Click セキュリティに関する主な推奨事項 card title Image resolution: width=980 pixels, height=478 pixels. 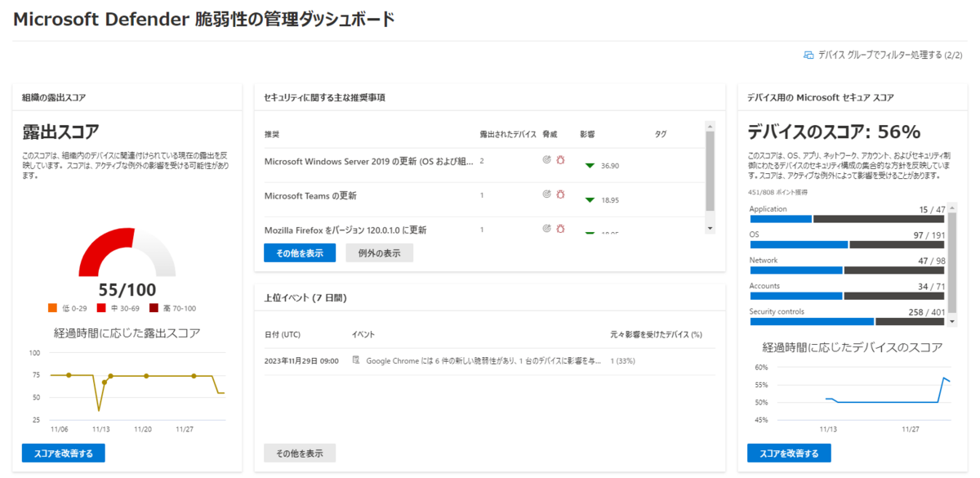click(x=324, y=97)
